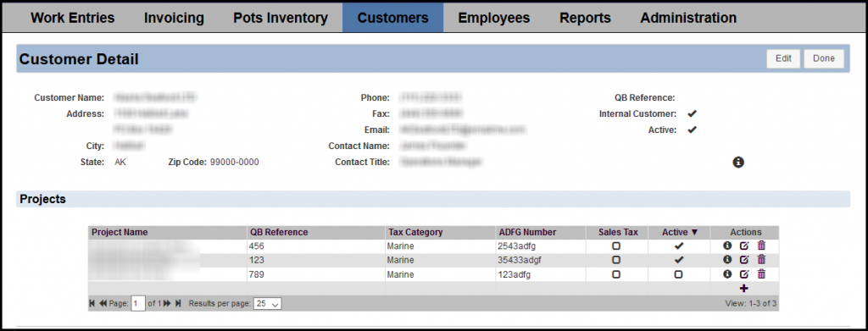Screen dimensions: 868x331
Task: Toggle Active checkbox for 123adfg row
Action: pyautogui.click(x=679, y=274)
